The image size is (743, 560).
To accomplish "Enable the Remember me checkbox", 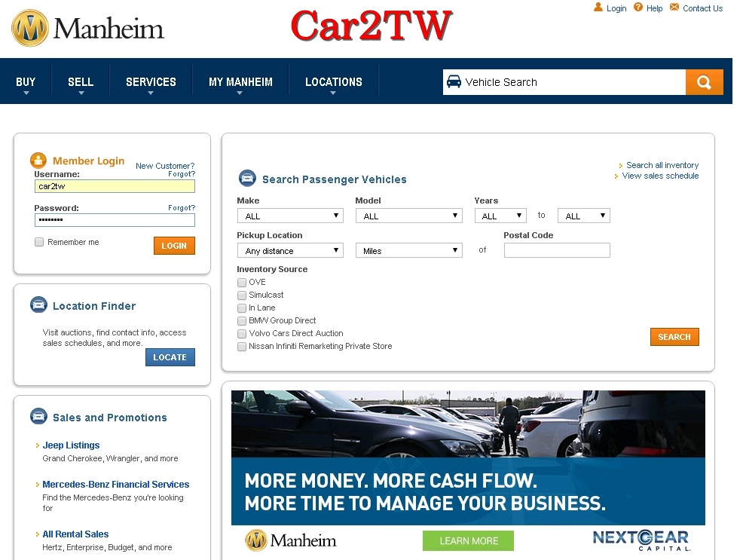I will [x=39, y=242].
